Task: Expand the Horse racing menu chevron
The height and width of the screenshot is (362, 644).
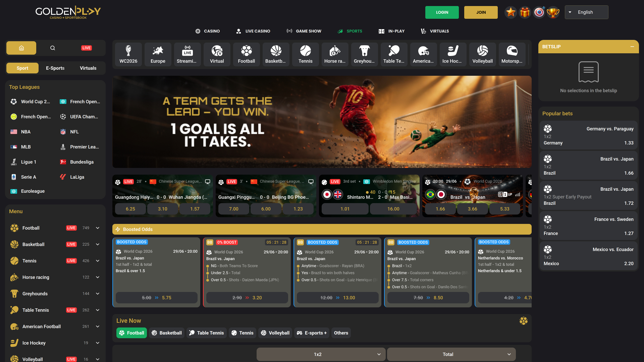Action: tap(98, 277)
